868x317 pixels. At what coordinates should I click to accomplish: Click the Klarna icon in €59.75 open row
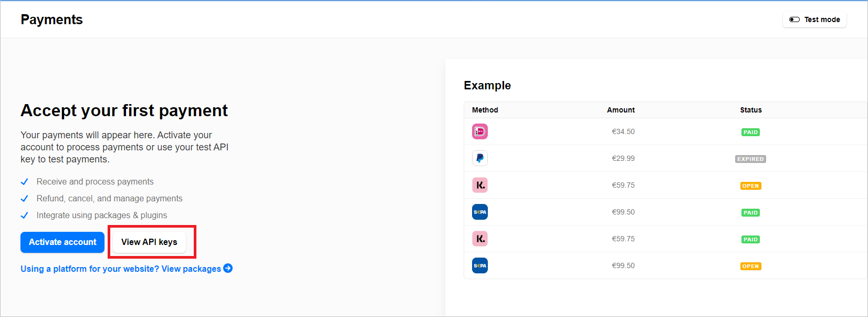coord(480,185)
